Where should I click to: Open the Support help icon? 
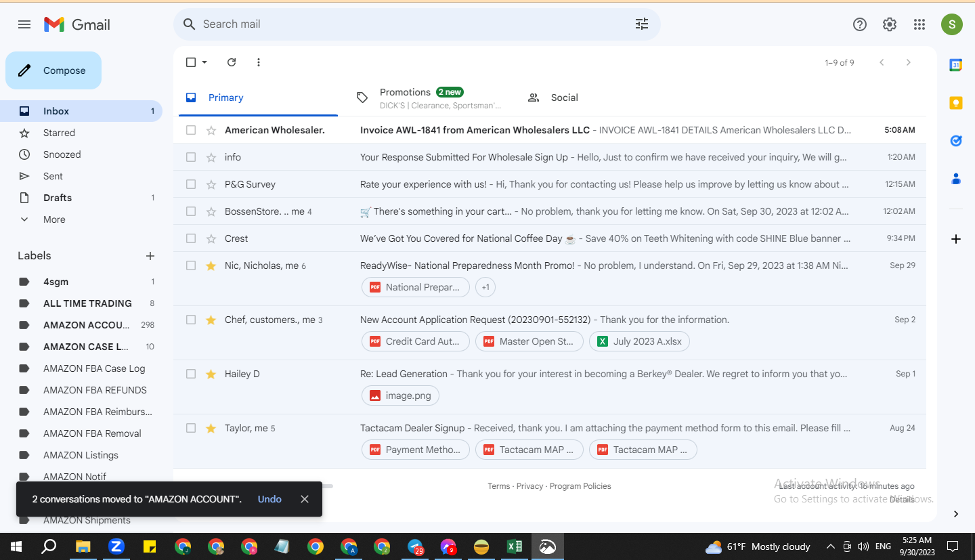click(x=860, y=24)
